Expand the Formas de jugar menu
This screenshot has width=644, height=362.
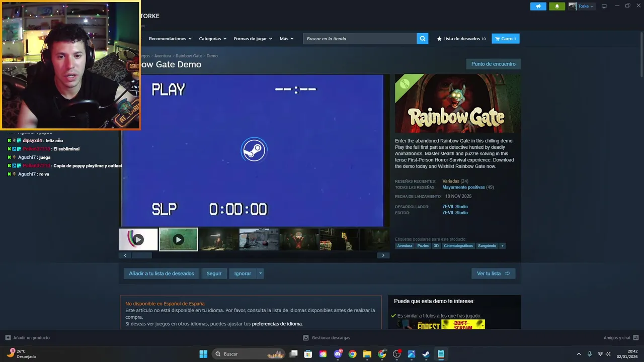(253, 39)
